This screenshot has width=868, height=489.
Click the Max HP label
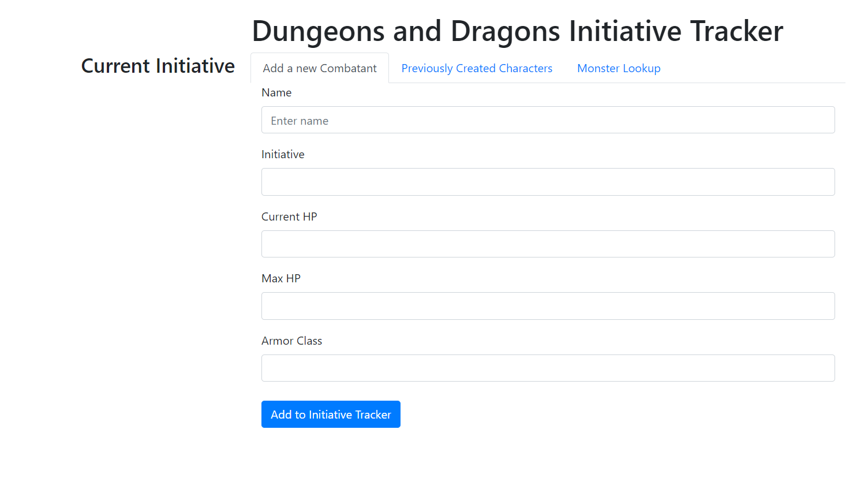tap(281, 278)
